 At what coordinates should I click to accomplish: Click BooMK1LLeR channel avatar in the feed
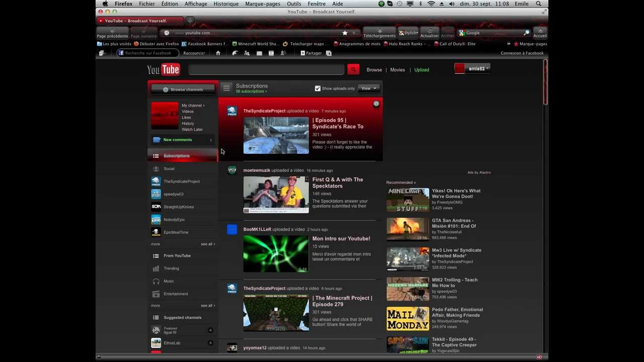(232, 230)
